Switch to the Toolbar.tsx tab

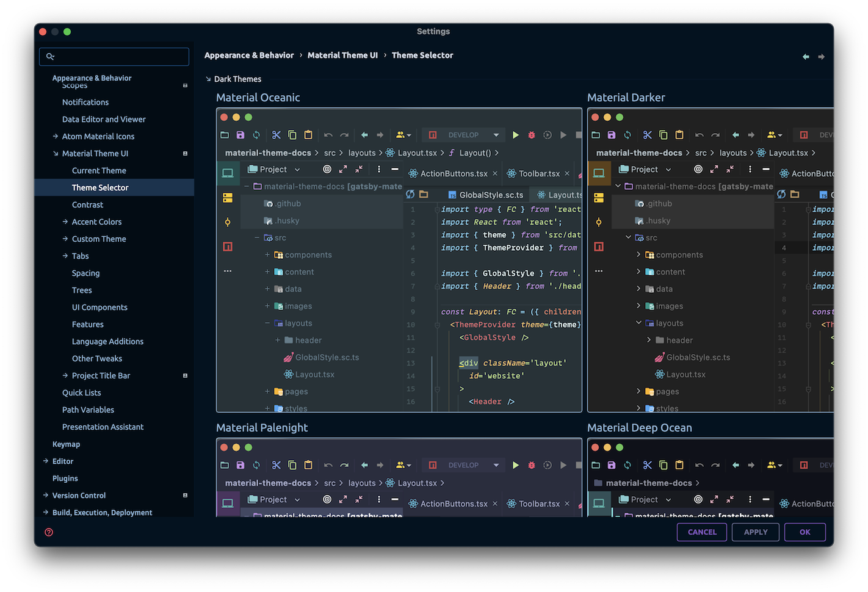click(538, 173)
